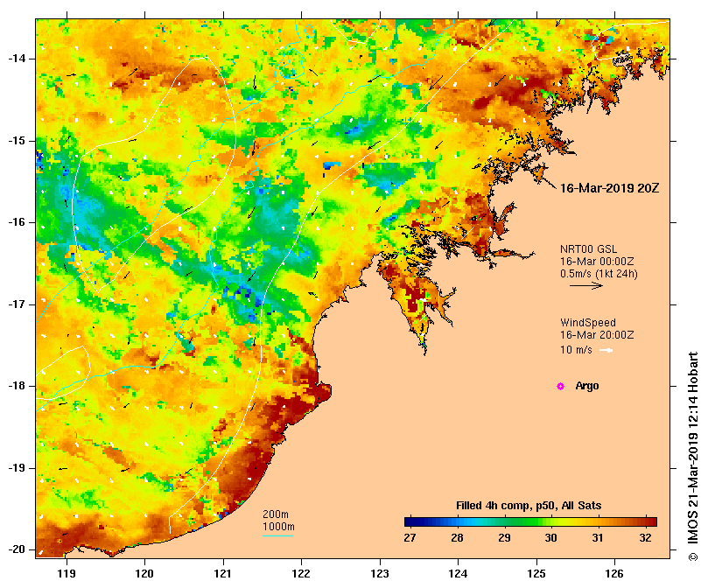Click the magenta Argo marker icon
The image size is (708, 588).
[560, 386]
